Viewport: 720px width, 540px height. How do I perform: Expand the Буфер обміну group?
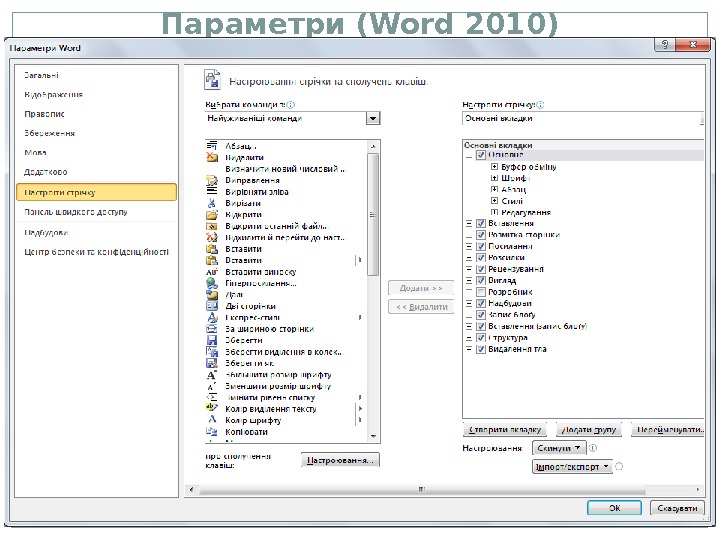[494, 167]
